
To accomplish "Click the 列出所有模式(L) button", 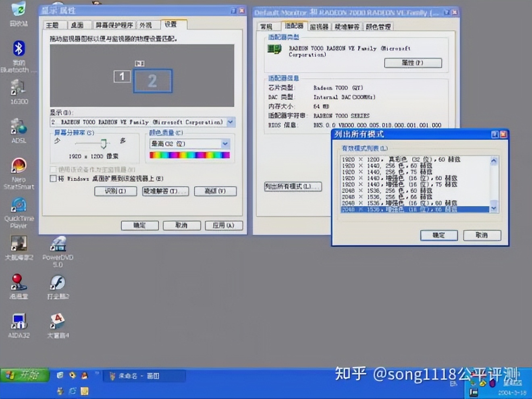I will click(x=293, y=187).
